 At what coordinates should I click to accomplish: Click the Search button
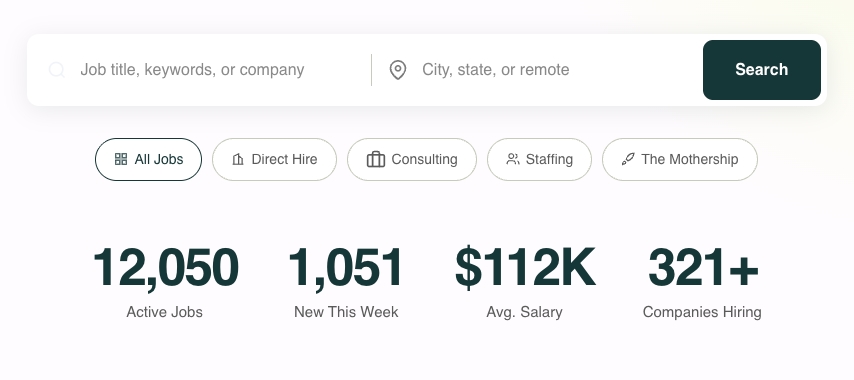click(761, 70)
